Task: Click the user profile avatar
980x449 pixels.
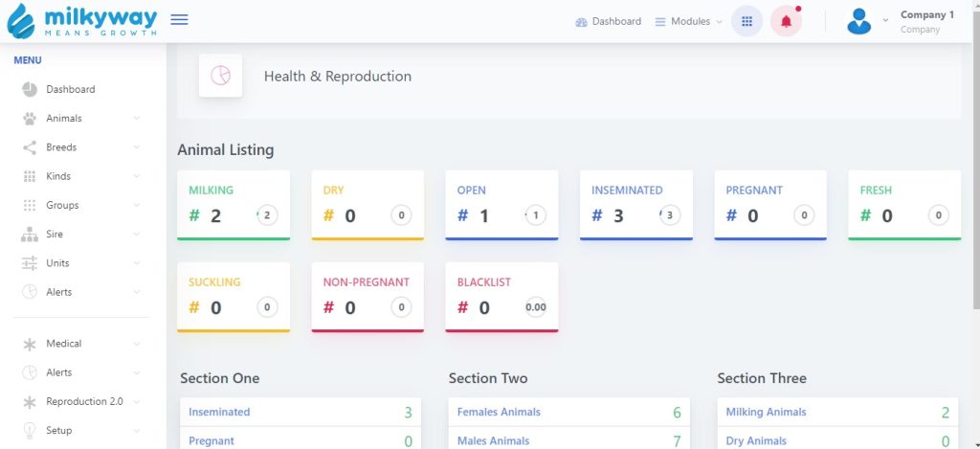Action: [x=858, y=21]
